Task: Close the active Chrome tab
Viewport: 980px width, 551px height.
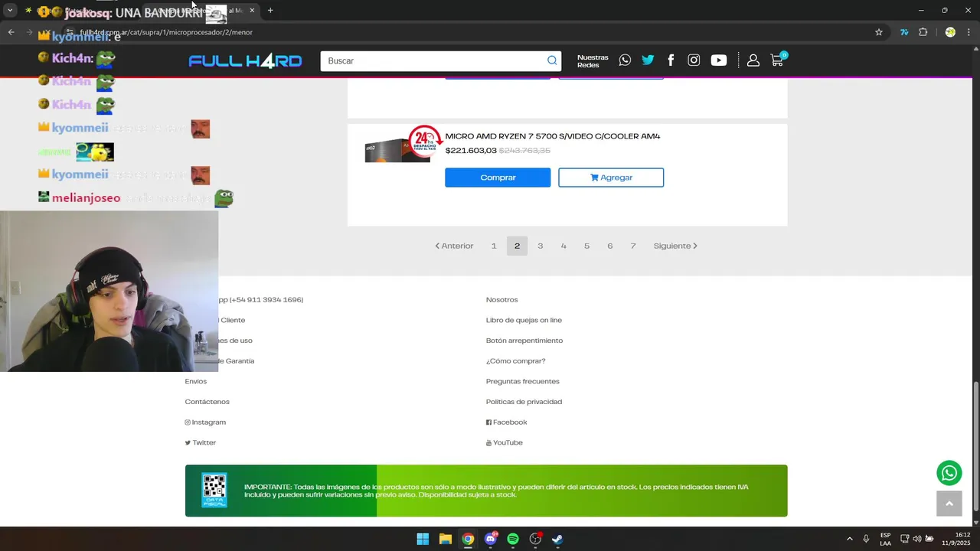Action: point(252,11)
